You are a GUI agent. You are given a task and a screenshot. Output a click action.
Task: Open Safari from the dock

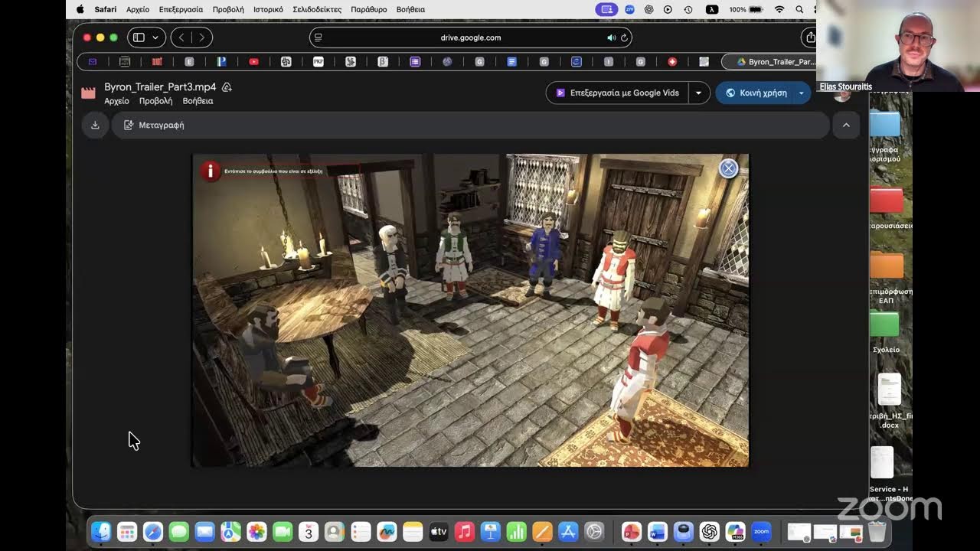153,531
